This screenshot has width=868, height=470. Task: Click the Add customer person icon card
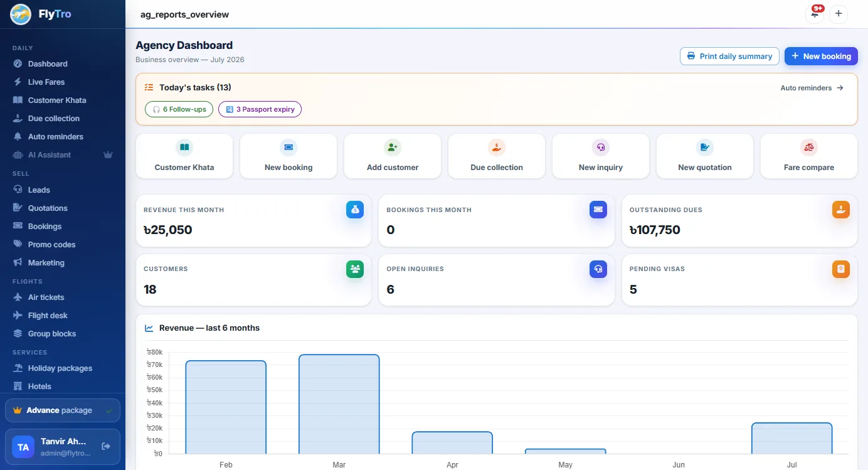tap(393, 156)
